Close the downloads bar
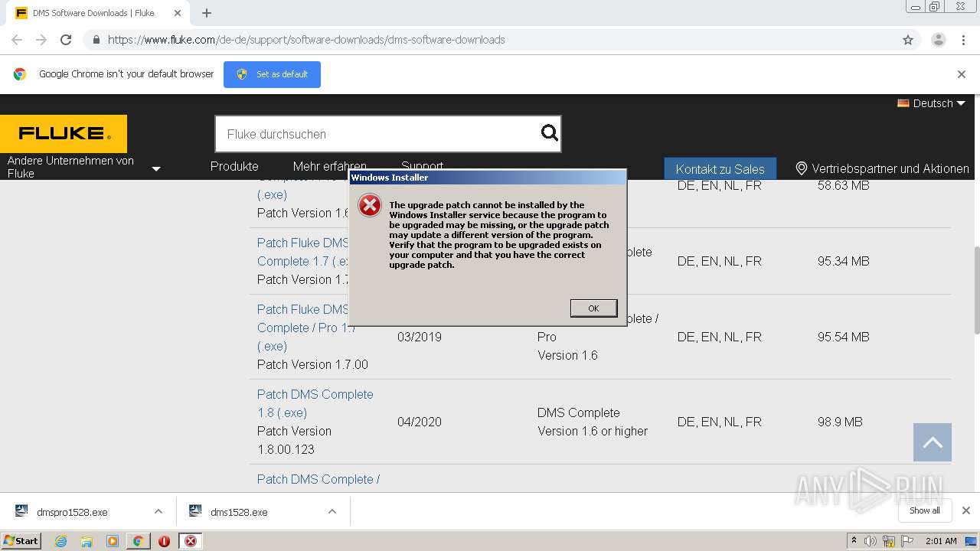Viewport: 980px width, 551px height. point(966,510)
